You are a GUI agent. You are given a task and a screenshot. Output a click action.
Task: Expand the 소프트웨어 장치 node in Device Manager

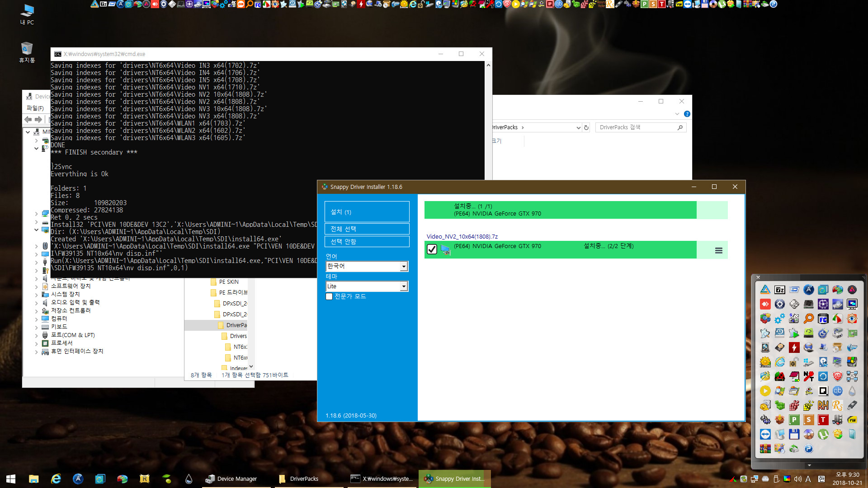(x=37, y=286)
